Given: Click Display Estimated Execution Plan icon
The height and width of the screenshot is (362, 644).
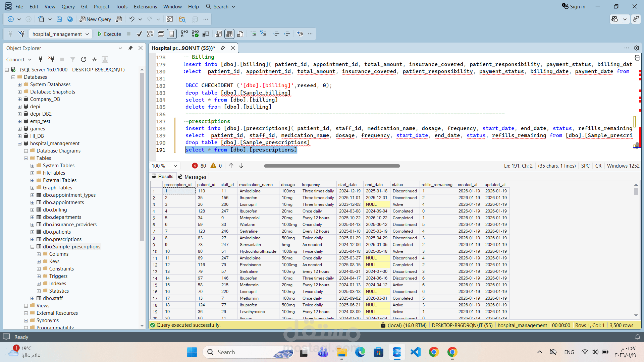Looking at the screenshot, I should 150,34.
